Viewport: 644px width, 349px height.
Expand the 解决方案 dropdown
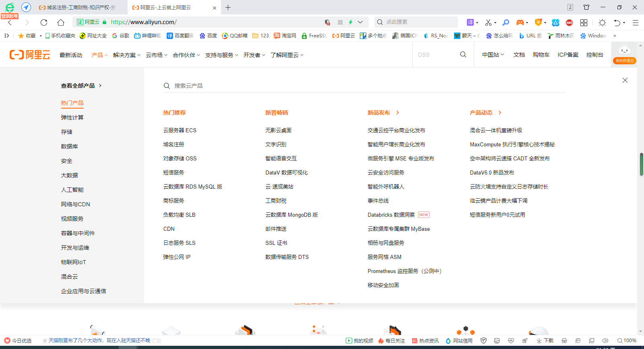coord(126,55)
